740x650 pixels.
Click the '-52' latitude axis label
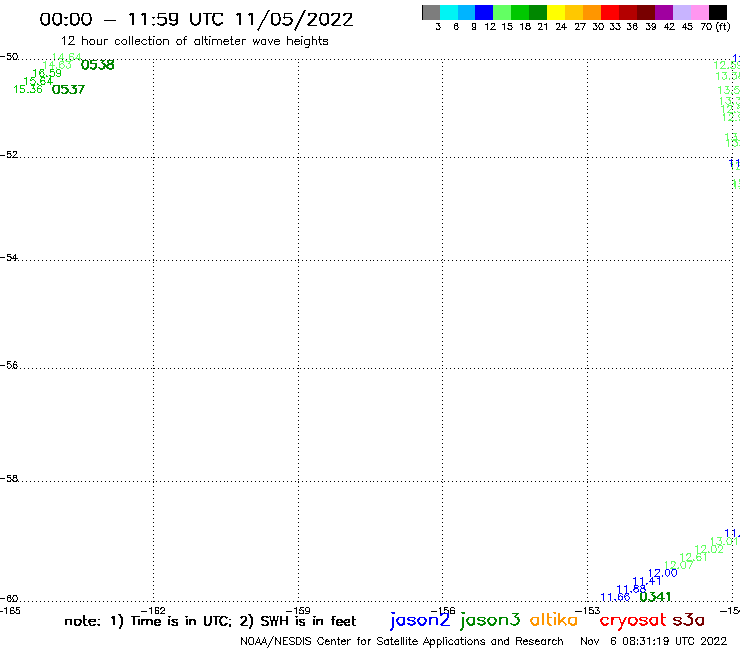pos(9,155)
